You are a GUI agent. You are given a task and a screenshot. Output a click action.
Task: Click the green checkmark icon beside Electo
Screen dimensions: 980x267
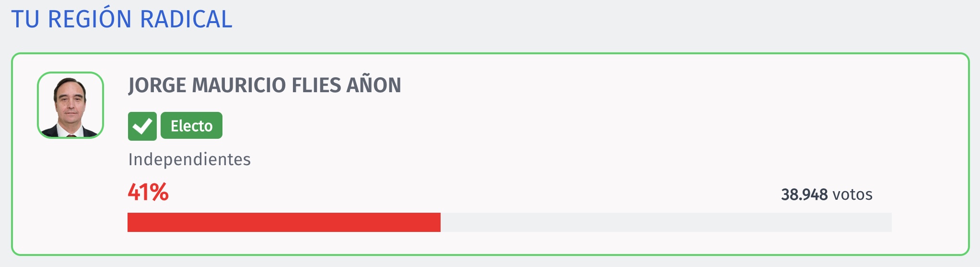[142, 126]
